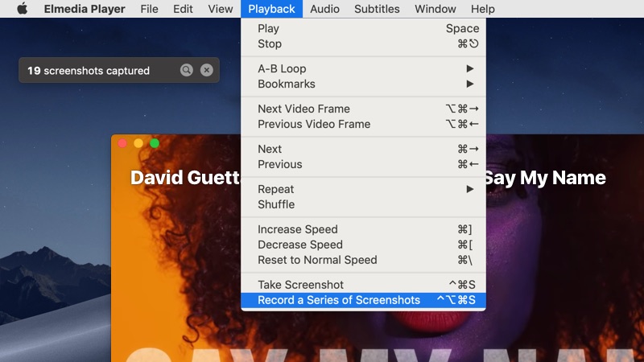This screenshot has width=644, height=362.
Task: Select Reset to Normal Speed
Action: point(364,260)
